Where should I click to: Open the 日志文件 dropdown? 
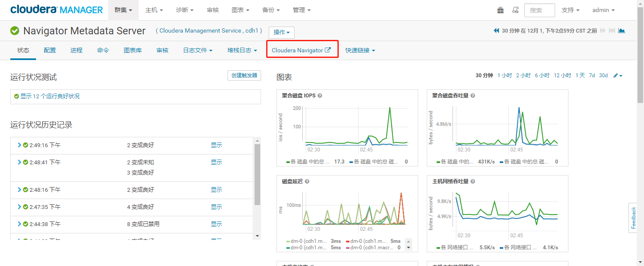(x=198, y=50)
